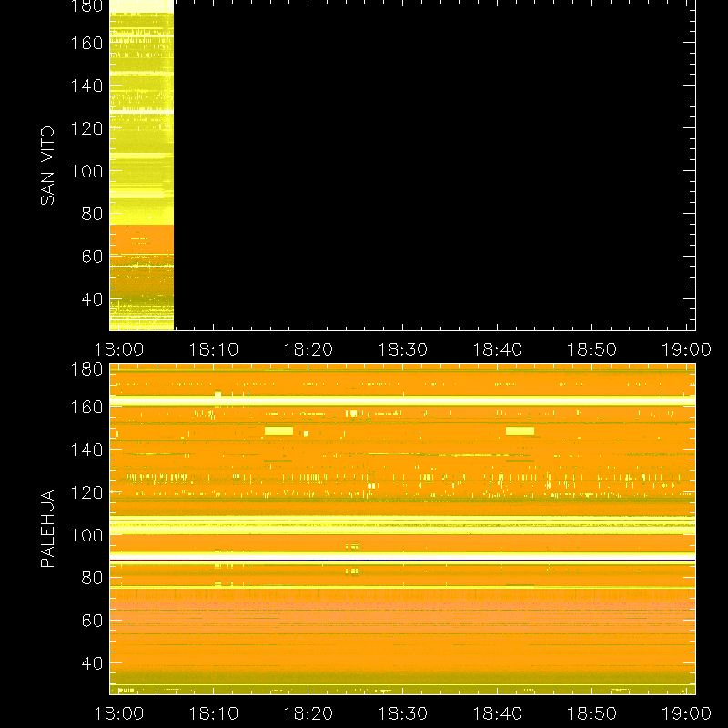Pick the 120 tick label on Palehua plot
This screenshot has width=728, height=728.
point(86,492)
